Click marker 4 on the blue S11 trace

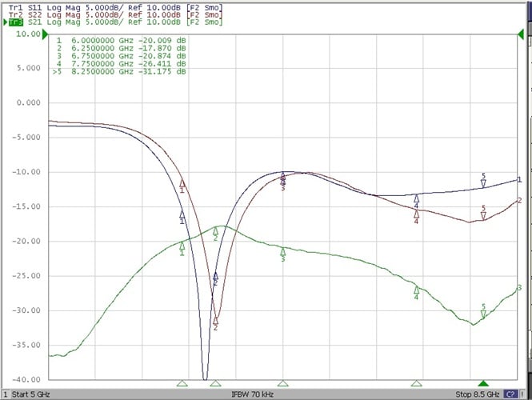pyautogui.click(x=416, y=201)
